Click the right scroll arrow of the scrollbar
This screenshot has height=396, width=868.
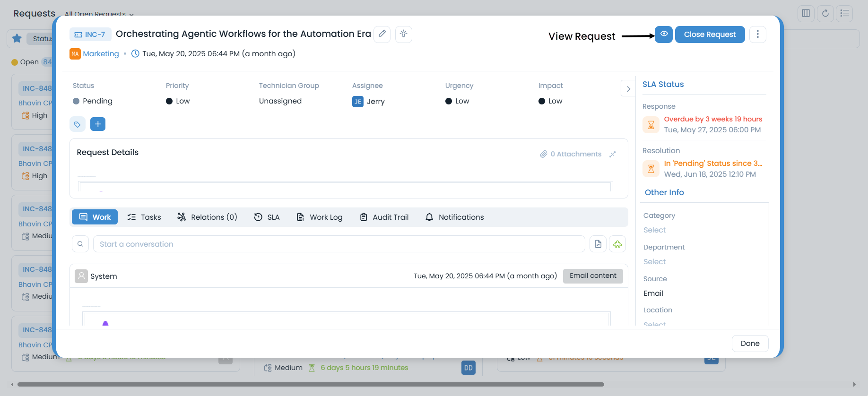tap(854, 384)
